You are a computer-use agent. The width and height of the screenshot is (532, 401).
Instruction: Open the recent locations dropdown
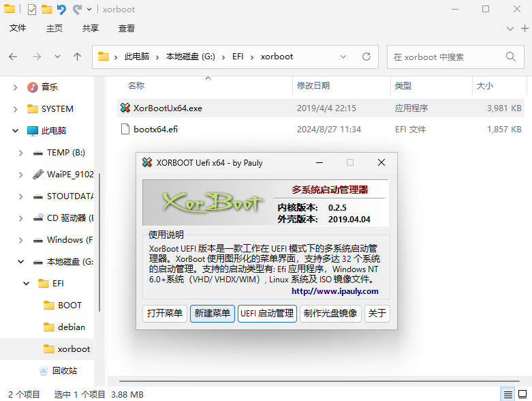[x=57, y=57]
